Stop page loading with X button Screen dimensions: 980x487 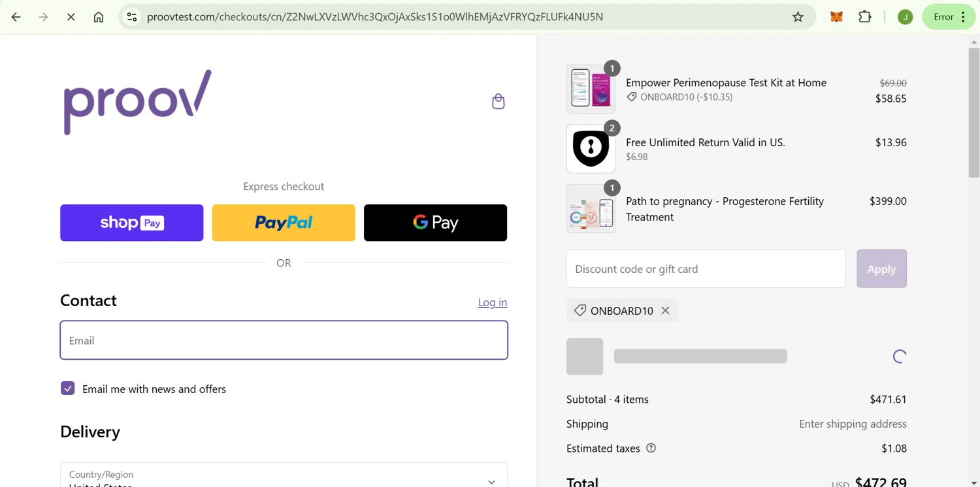[71, 17]
